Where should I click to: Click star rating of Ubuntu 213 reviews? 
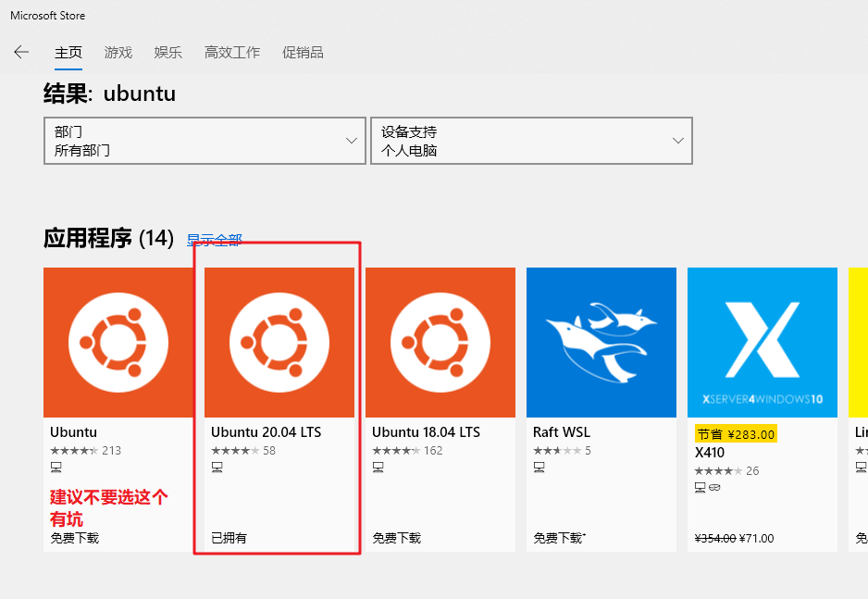tap(75, 451)
